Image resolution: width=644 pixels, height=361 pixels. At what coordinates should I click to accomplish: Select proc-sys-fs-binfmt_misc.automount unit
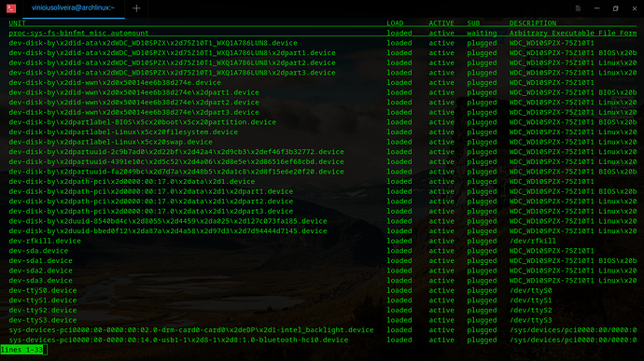pyautogui.click(x=78, y=33)
